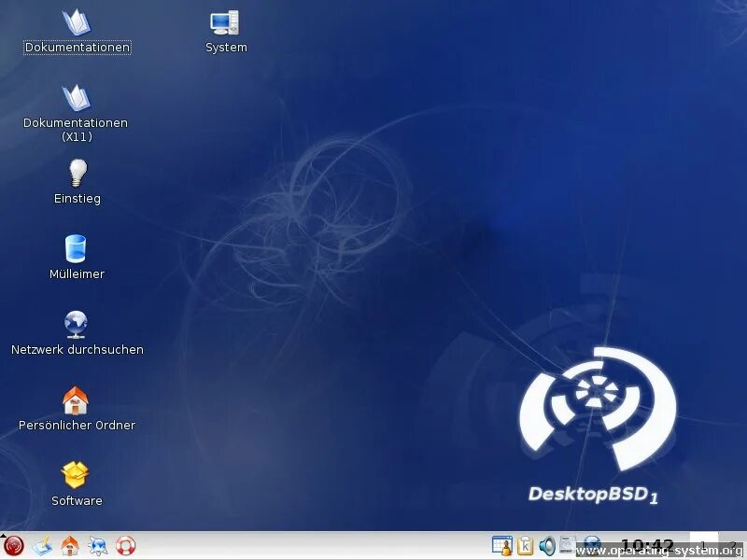Image resolution: width=747 pixels, height=560 pixels.
Task: Open home folder from the panel
Action: coord(70,546)
